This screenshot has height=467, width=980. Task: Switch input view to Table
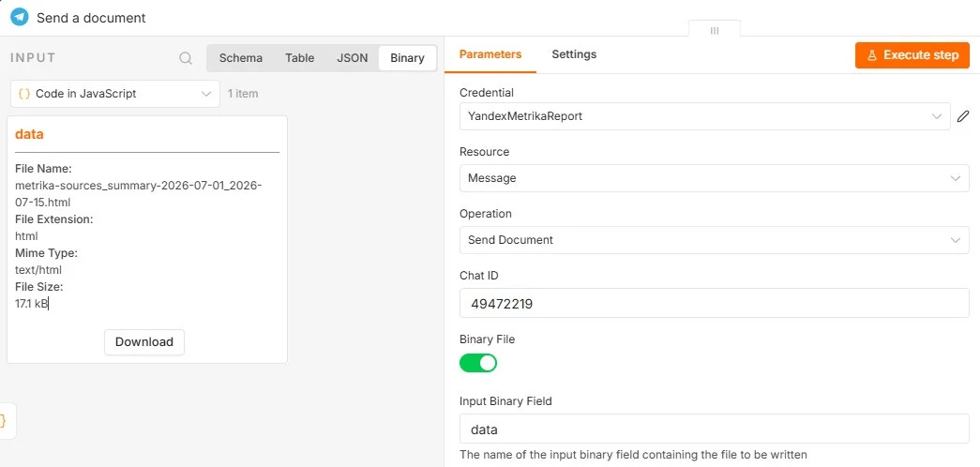[300, 58]
